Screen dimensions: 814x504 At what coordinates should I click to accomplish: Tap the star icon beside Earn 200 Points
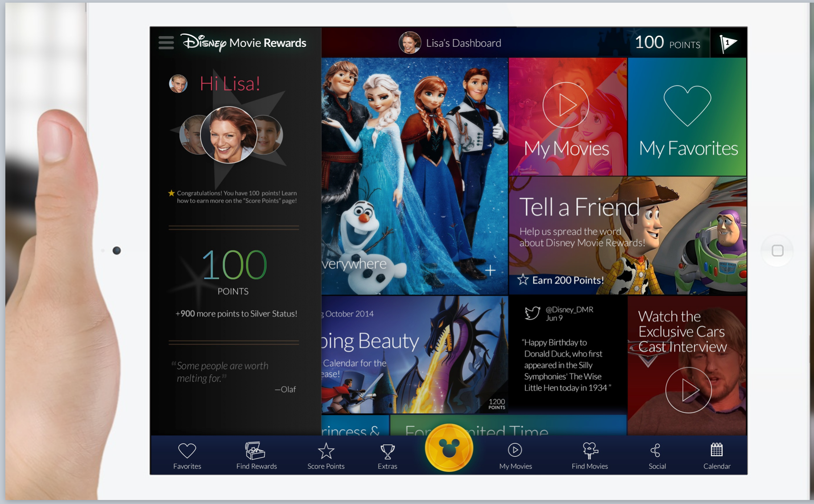523,280
